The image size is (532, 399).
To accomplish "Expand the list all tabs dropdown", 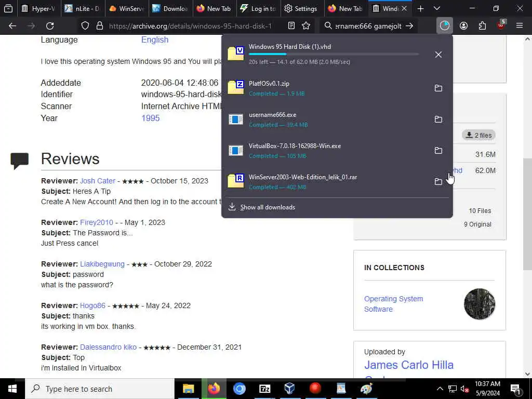I will [437, 8].
